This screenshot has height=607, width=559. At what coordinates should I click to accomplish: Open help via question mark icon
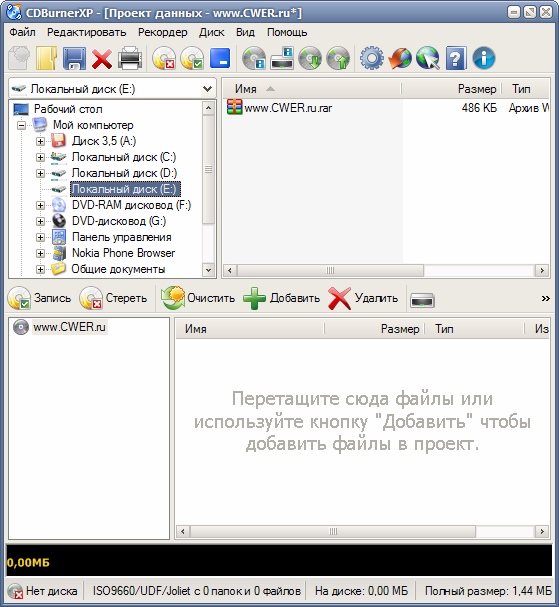point(456,58)
